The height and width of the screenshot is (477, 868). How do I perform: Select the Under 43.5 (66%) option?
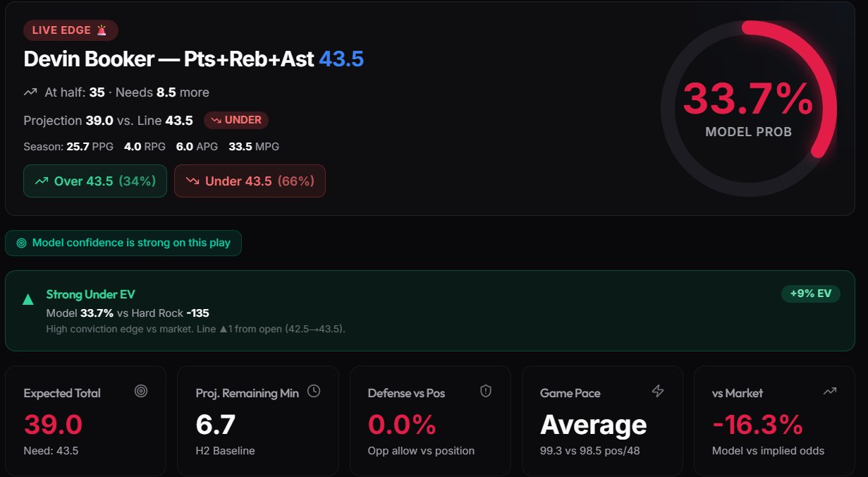[250, 181]
